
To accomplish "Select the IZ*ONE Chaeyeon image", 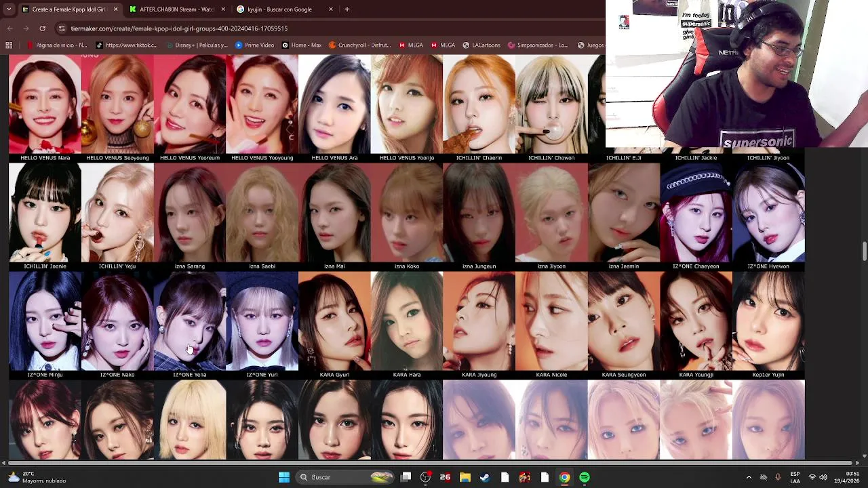I will click(x=696, y=213).
